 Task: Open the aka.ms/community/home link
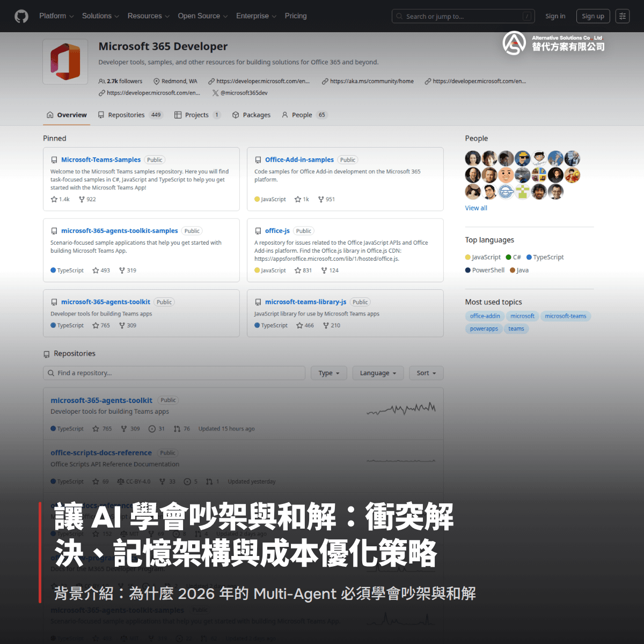(368, 81)
